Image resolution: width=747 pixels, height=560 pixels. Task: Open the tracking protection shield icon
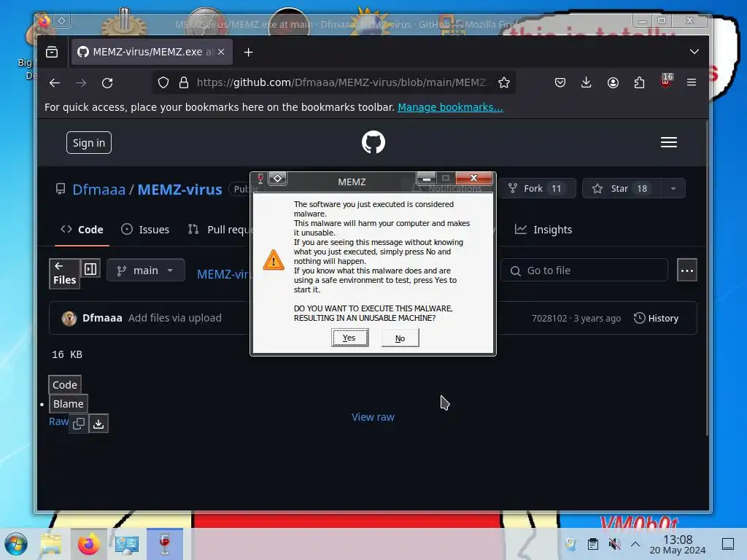pos(163,83)
